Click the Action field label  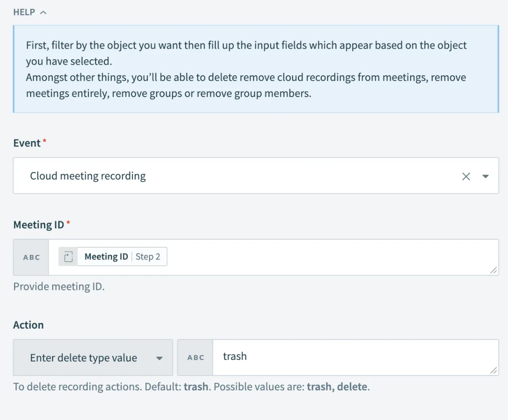point(28,325)
